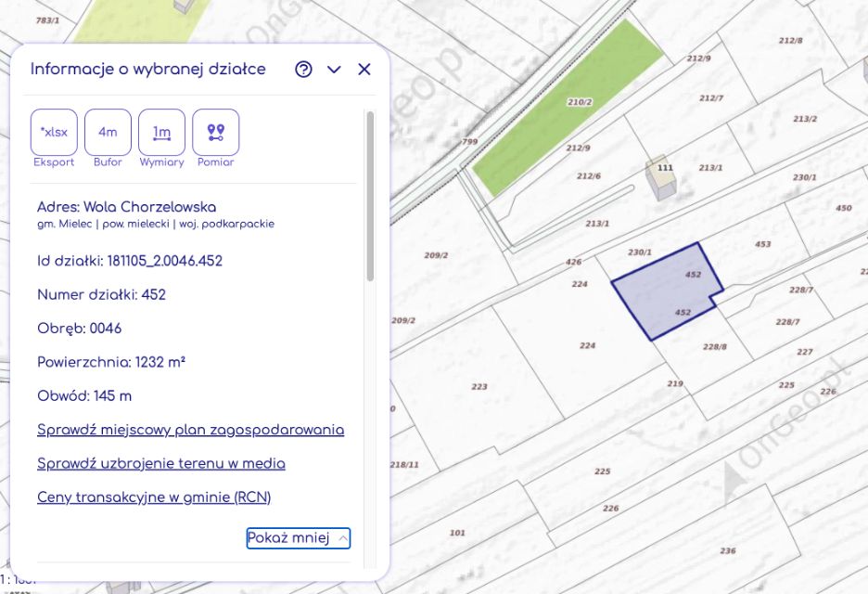
Task: Click map parcel label 426
Action: pyautogui.click(x=573, y=262)
